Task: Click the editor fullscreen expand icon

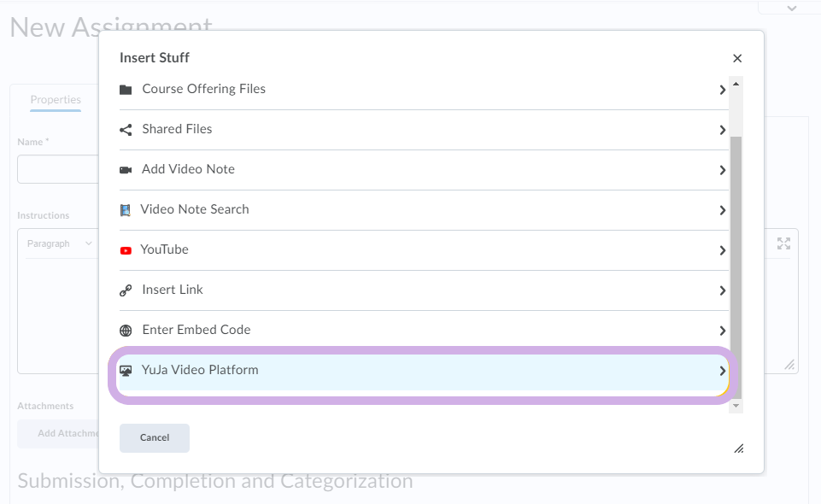Action: (x=783, y=243)
